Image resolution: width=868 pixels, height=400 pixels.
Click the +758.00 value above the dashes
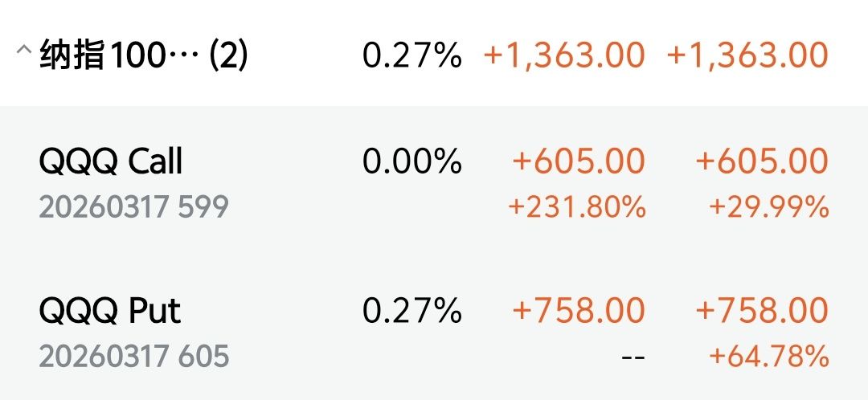[579, 310]
